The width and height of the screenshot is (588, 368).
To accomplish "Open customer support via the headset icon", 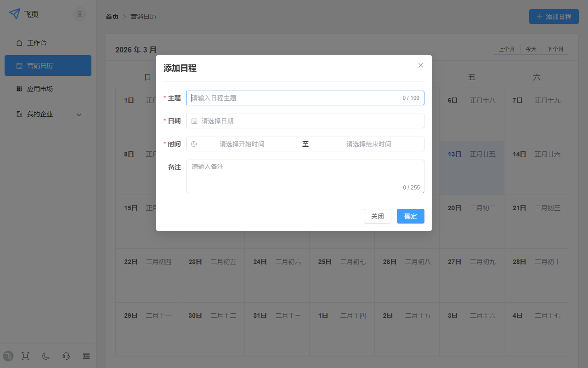I will pos(66,356).
